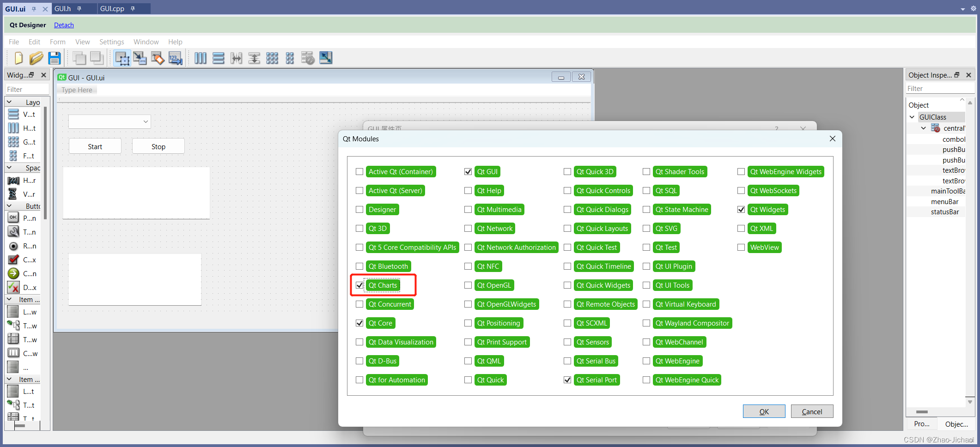Select the Edit Buddies mode icon

click(158, 58)
